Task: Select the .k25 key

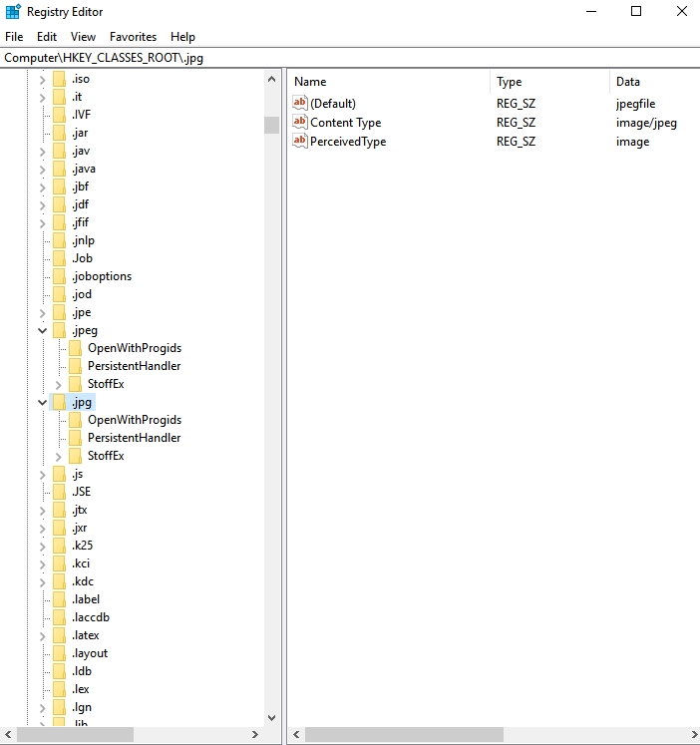Action: [82, 546]
